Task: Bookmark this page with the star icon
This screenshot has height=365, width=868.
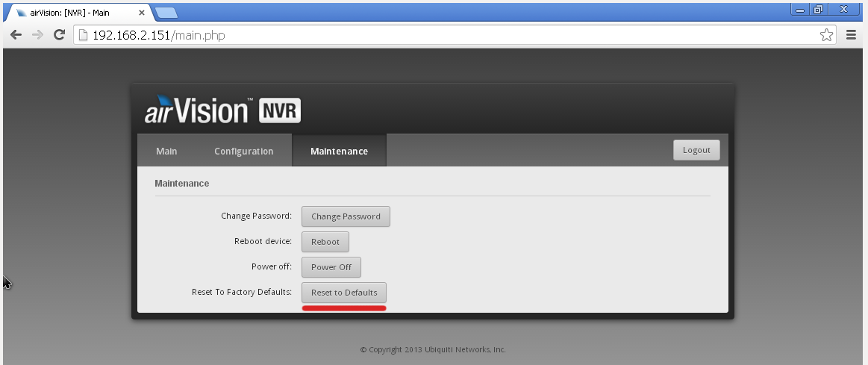Action: tap(826, 35)
